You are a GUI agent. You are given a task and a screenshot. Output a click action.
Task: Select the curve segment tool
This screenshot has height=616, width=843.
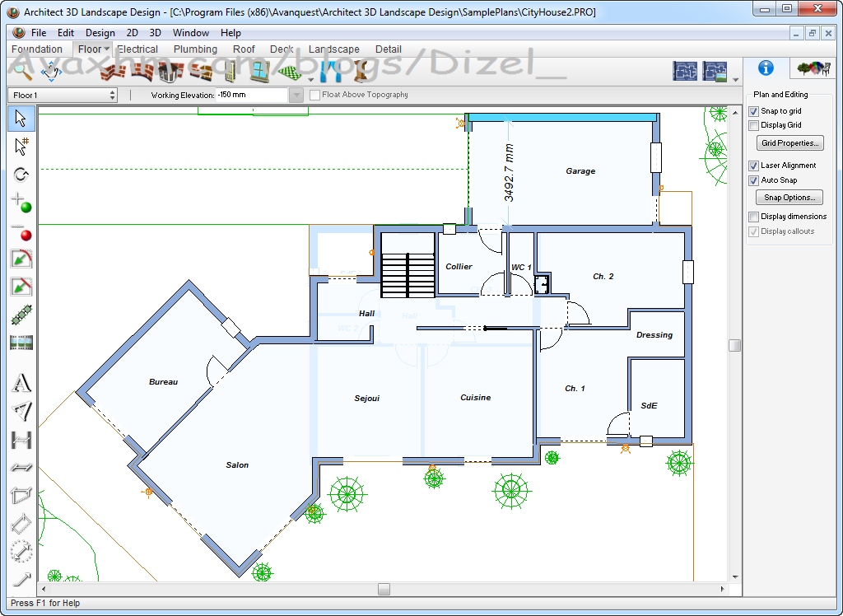[21, 259]
